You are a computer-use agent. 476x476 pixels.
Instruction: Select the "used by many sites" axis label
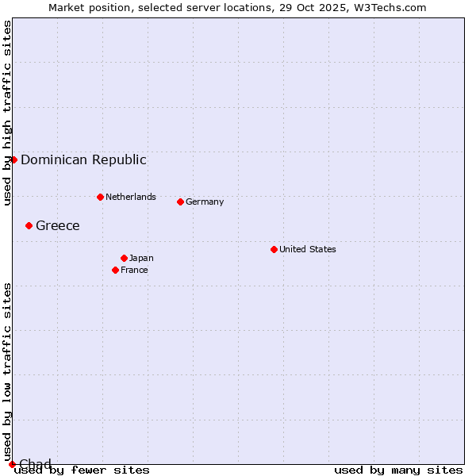398,470
